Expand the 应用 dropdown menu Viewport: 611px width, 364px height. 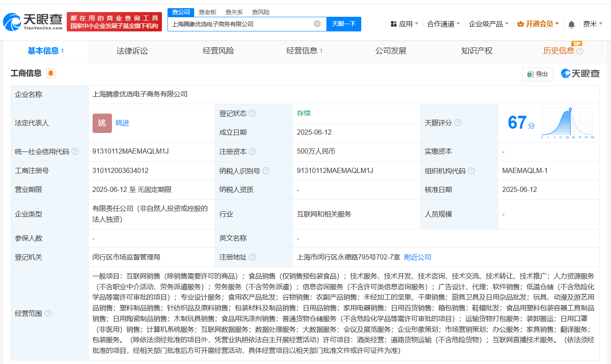coord(404,24)
